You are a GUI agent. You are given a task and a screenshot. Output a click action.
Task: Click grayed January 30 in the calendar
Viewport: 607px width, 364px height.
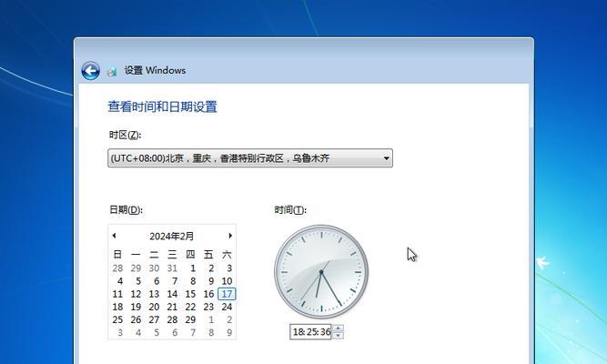coord(154,268)
